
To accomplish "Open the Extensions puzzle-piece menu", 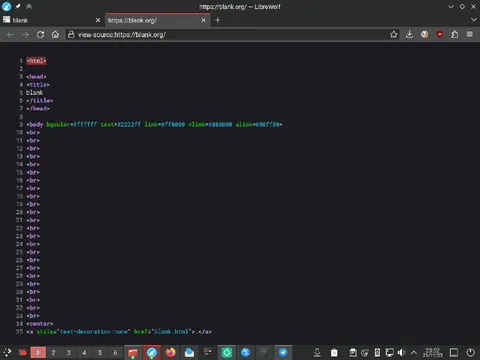I will pyautogui.click(x=455, y=34).
